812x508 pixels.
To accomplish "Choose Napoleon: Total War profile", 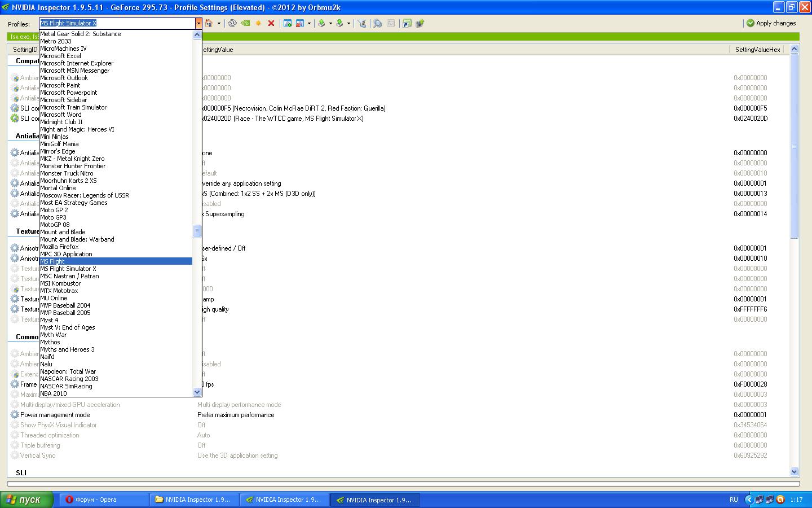I will click(x=116, y=371).
